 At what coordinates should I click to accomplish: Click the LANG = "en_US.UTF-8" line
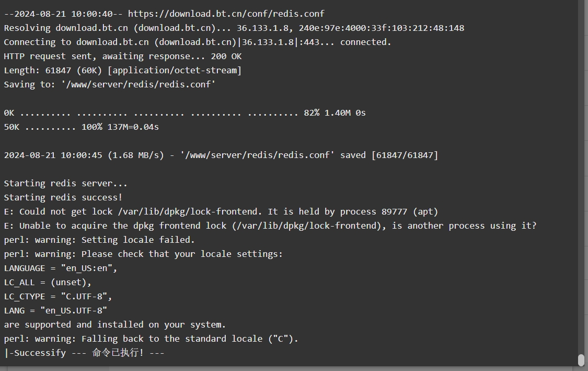point(55,310)
